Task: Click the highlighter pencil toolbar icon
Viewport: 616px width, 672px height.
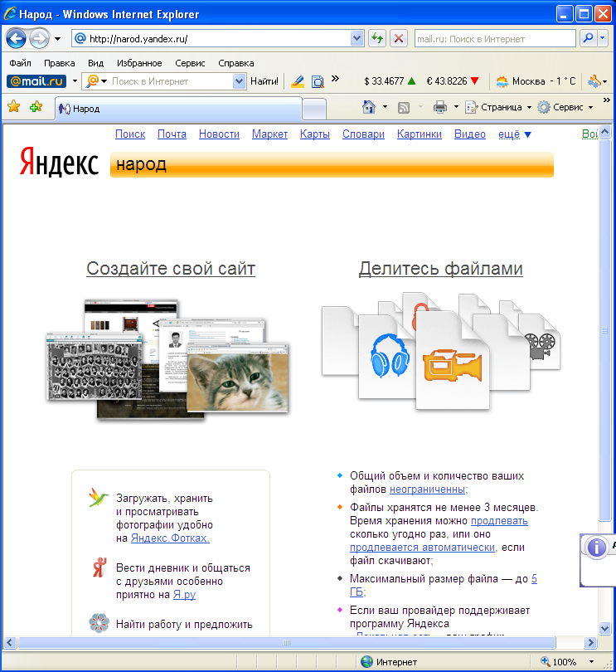Action: (x=298, y=81)
